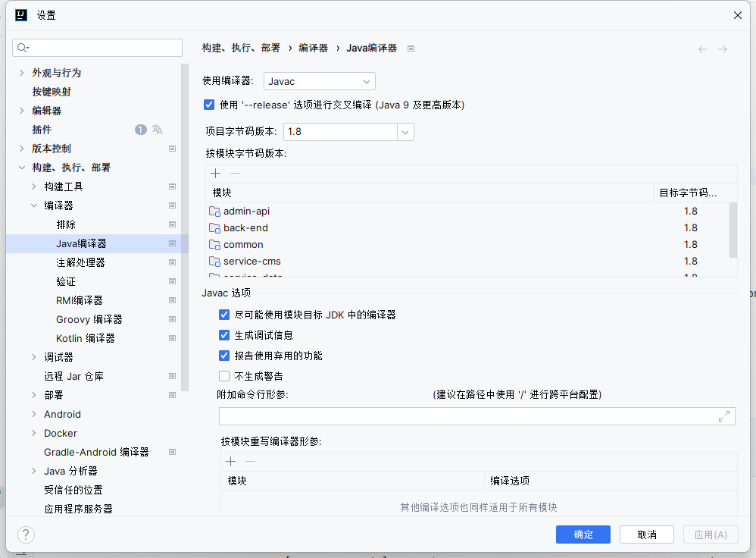Click the back navigation arrow icon
Viewport: 756px width, 558px height.
[x=703, y=49]
